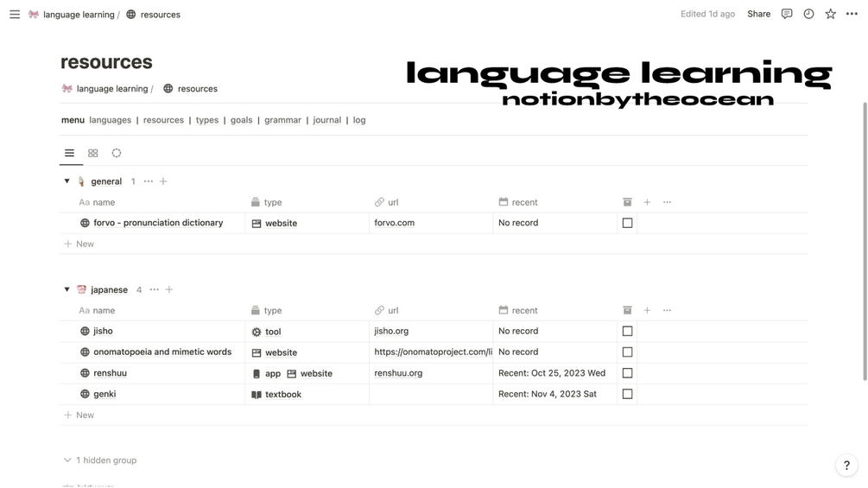Visit the forvo.com url
The image size is (868, 488).
(x=394, y=223)
